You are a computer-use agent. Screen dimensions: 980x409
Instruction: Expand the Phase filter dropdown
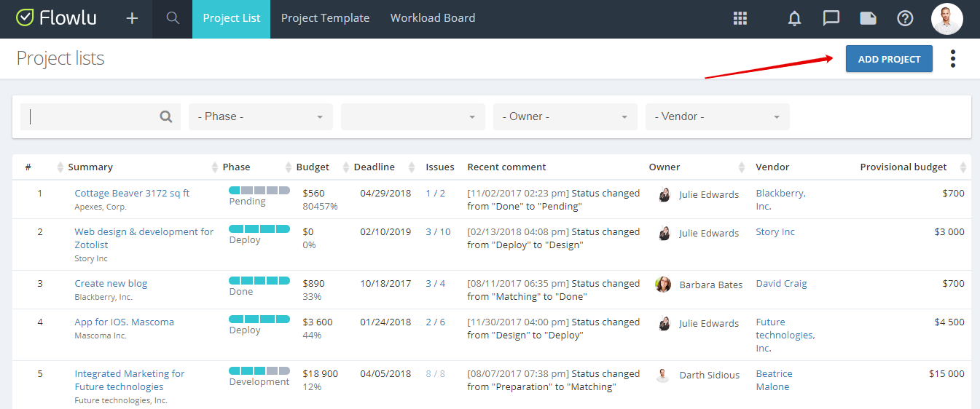[261, 116]
